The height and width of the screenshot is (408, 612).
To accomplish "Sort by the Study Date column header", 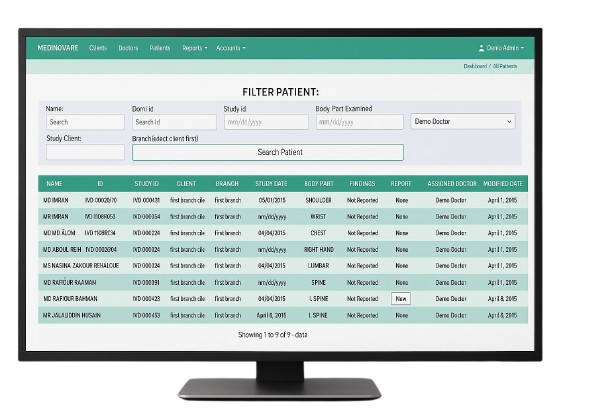I will pos(271,184).
